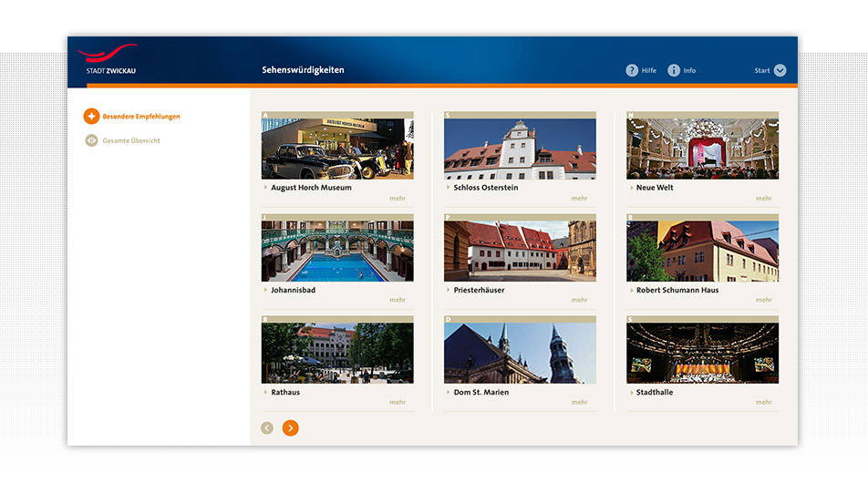Image resolution: width=868 pixels, height=483 pixels.
Task: Go to next page orange arrow
Action: click(x=290, y=427)
